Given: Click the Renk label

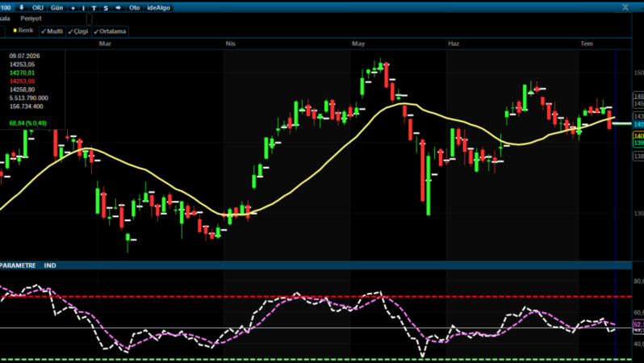Looking at the screenshot, I should coord(26,31).
